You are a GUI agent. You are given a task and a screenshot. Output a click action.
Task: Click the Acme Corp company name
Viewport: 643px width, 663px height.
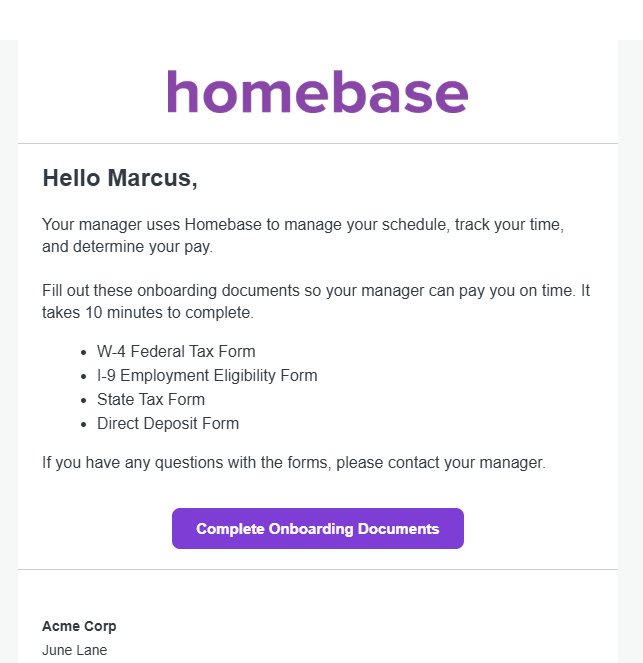79,626
